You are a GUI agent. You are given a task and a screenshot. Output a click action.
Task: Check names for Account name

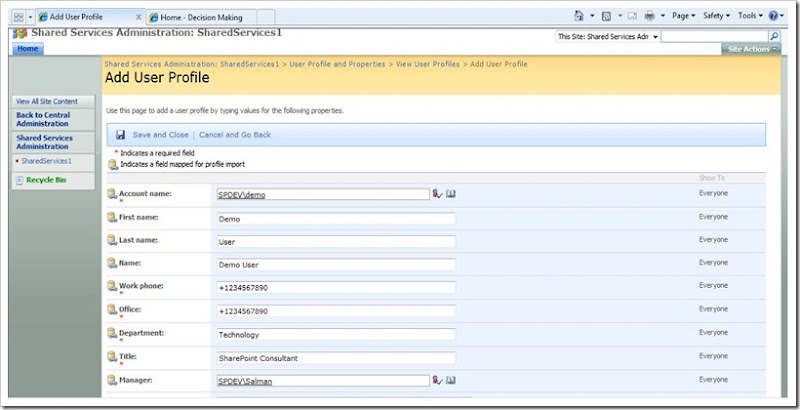point(437,194)
